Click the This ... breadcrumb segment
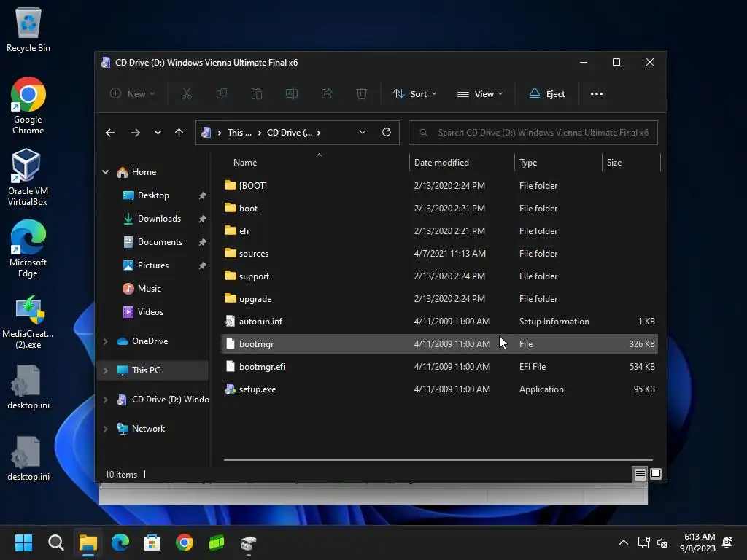This screenshot has height=560, width=747. click(239, 133)
